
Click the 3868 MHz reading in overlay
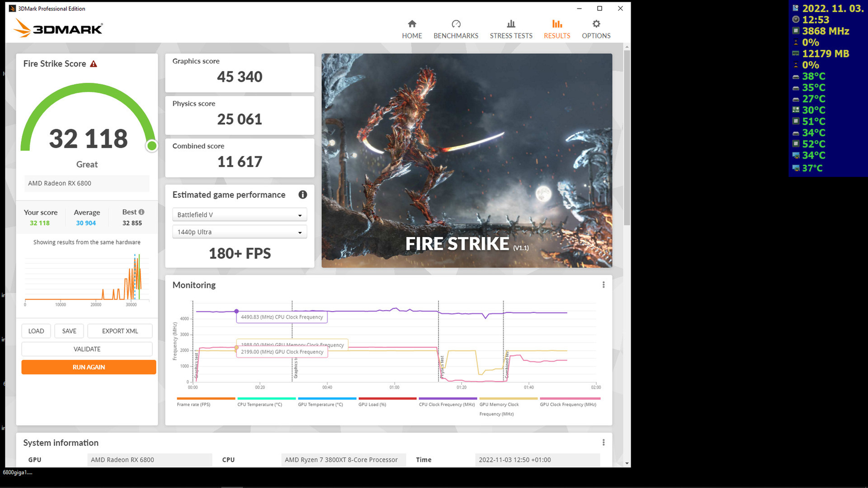coord(826,31)
